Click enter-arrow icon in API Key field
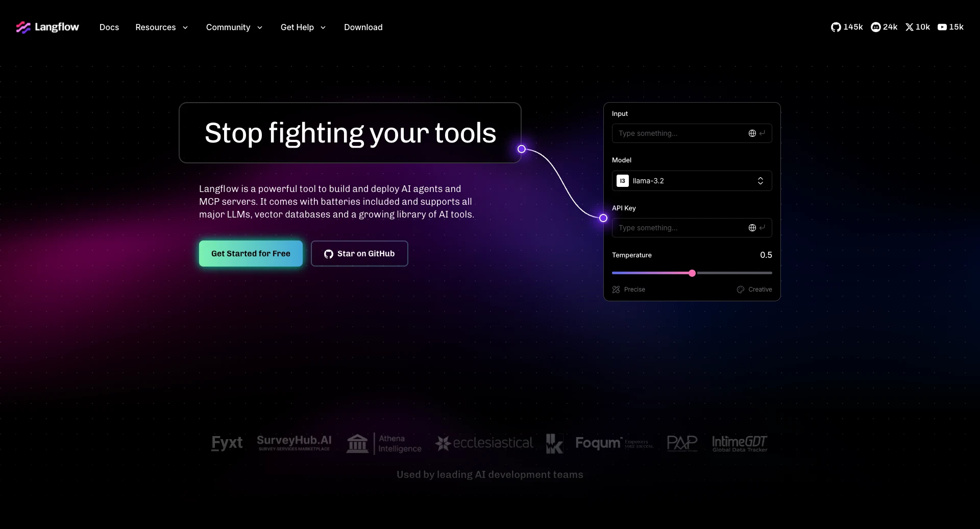Screen dimensions: 980x529 point(762,228)
